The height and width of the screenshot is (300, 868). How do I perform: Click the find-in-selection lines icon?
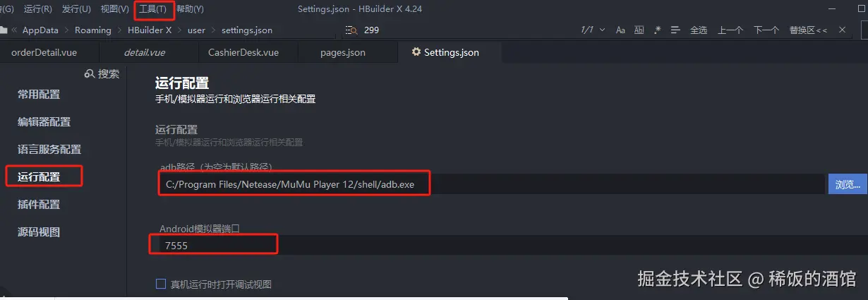click(675, 30)
